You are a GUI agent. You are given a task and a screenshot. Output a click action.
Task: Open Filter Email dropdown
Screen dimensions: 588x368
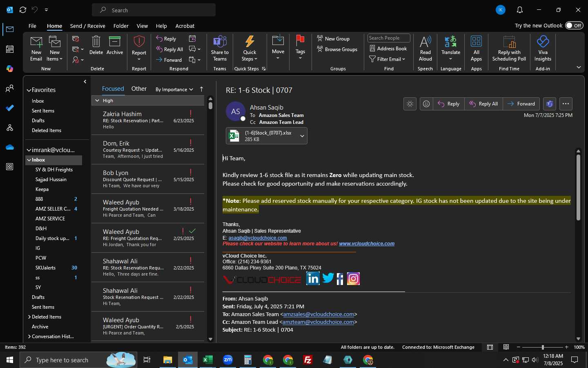click(x=387, y=59)
